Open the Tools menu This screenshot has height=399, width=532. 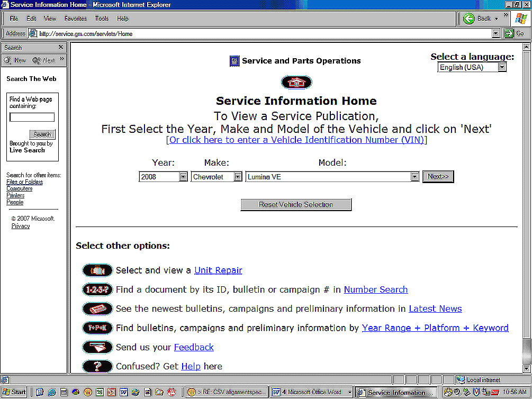(x=102, y=19)
